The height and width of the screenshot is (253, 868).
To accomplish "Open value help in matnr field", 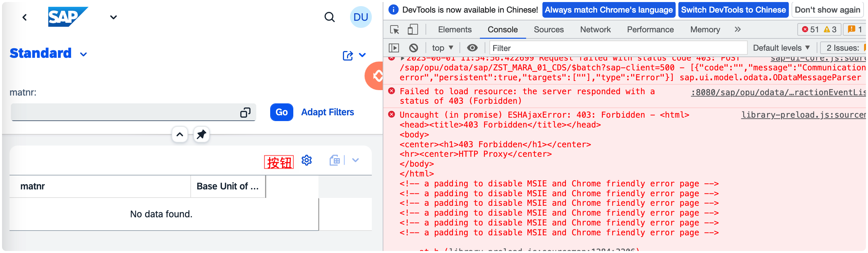I will coord(245,113).
